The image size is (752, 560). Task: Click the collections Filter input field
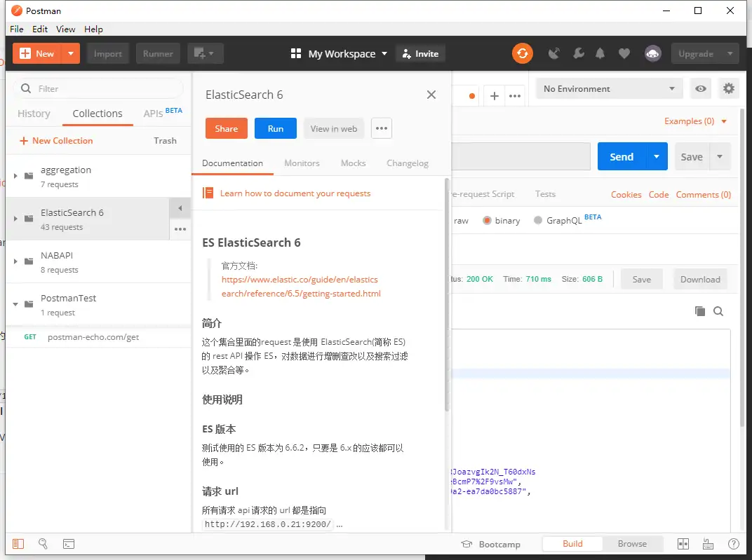tap(105, 88)
